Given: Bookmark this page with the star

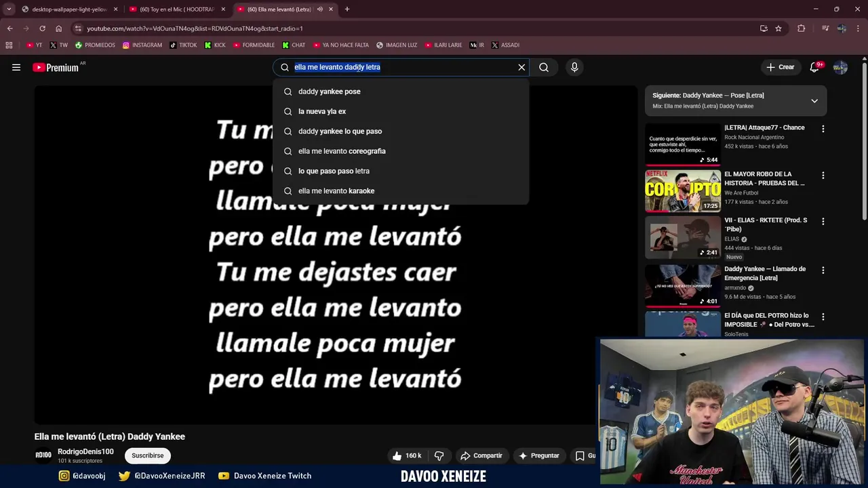Looking at the screenshot, I should [778, 28].
